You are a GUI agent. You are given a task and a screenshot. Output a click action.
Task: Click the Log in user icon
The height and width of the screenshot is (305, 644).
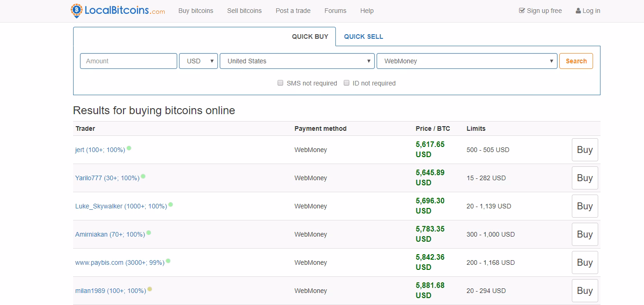(x=578, y=11)
